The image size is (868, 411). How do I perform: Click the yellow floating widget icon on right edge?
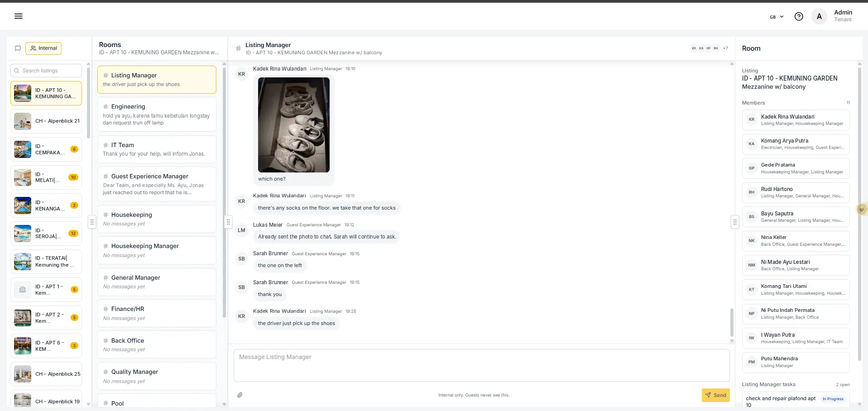click(861, 209)
